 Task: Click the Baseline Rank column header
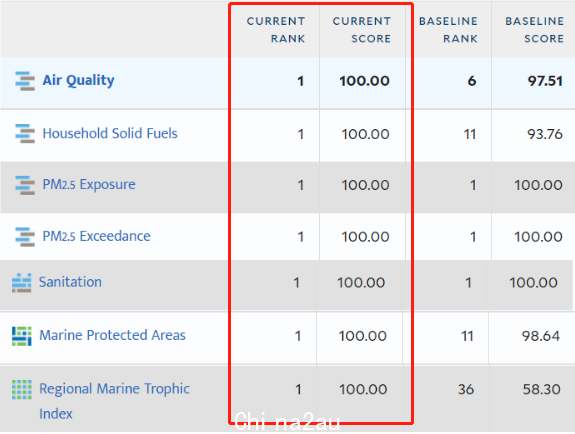click(448, 30)
